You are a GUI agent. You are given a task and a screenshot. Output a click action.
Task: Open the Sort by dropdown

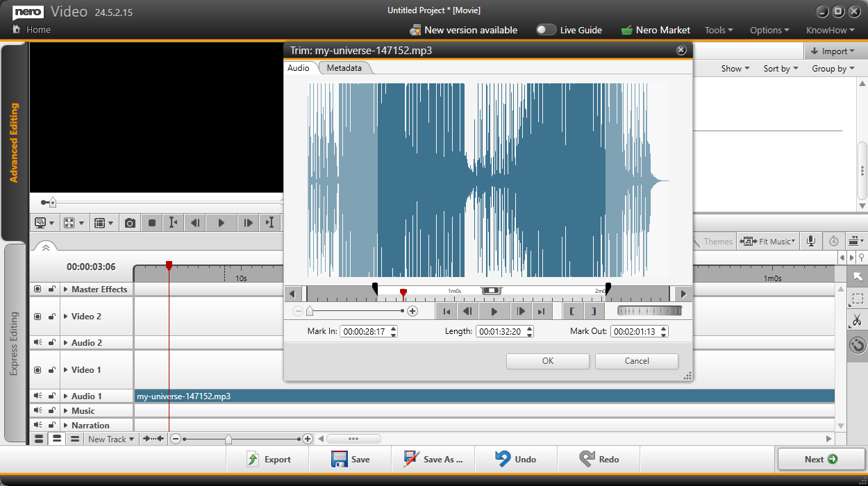[x=780, y=68]
